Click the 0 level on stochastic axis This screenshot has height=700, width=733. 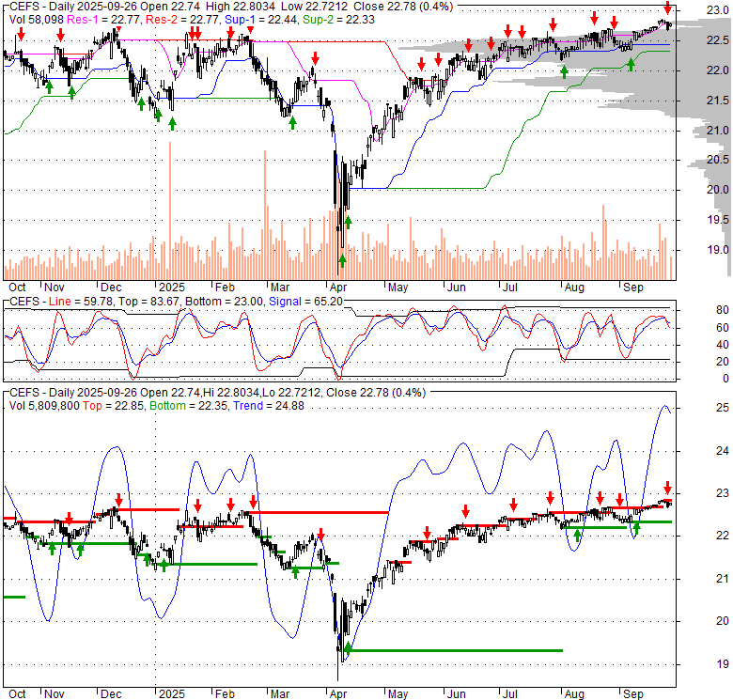tap(725, 379)
